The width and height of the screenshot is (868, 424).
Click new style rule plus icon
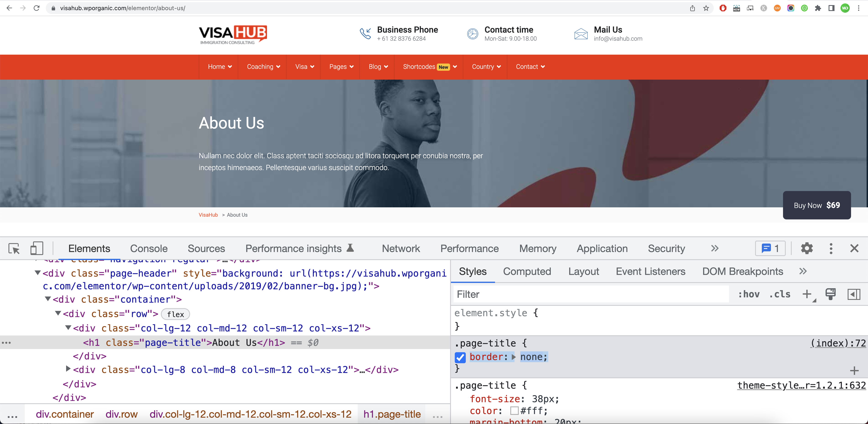807,294
